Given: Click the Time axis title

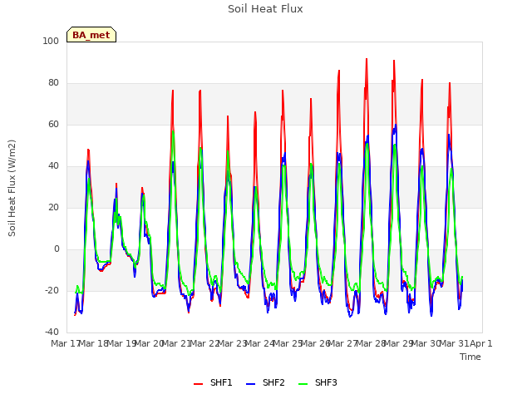Looking at the screenshot, I should (470, 357).
